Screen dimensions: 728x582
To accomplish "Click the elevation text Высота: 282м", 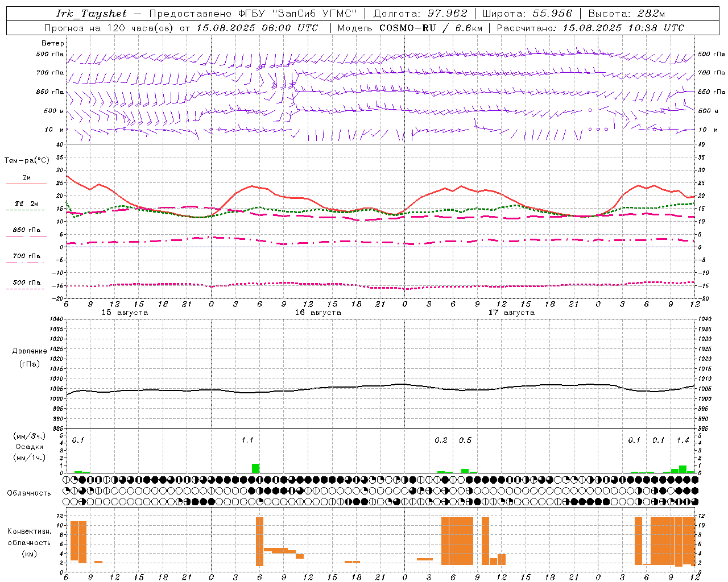I will click(626, 14).
